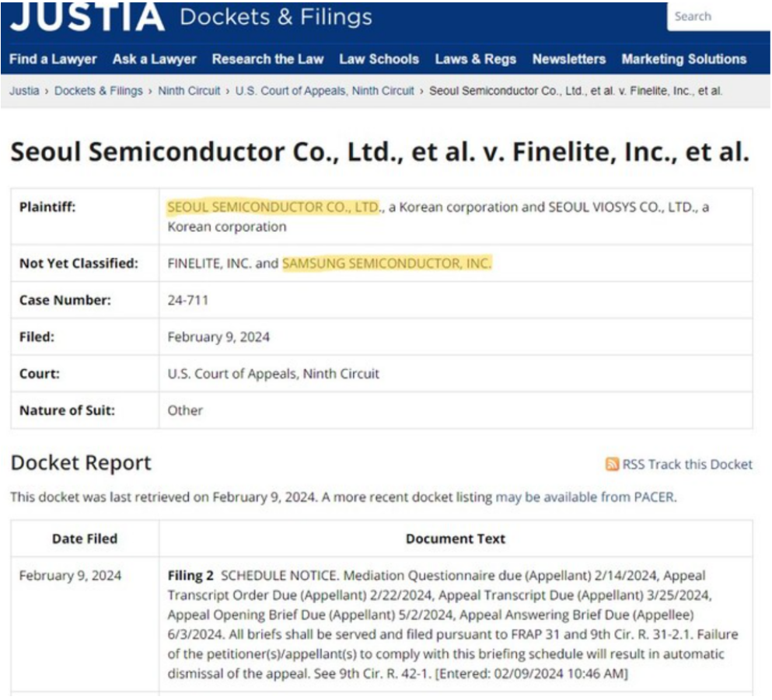The image size is (772, 700).
Task: Open the Find a Lawyer menu
Action: pos(53,59)
